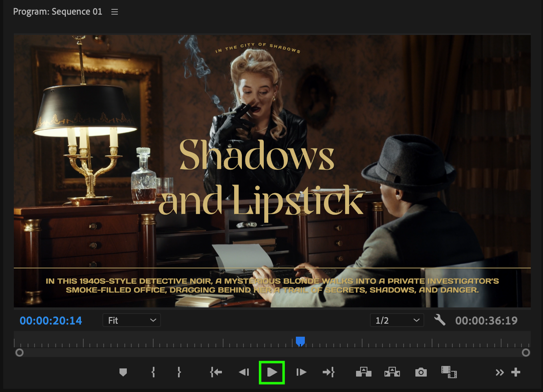
Task: Open the Comparison View button
Action: [449, 372]
